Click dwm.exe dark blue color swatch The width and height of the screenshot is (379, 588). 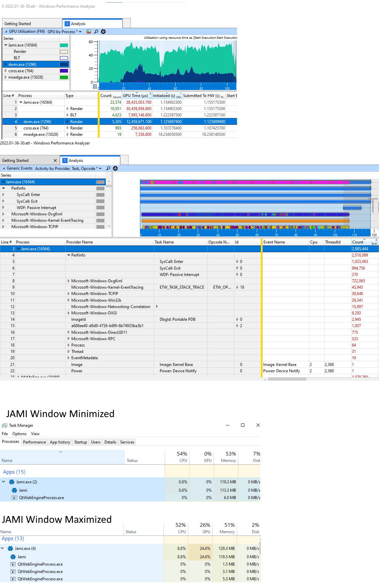tap(64, 65)
